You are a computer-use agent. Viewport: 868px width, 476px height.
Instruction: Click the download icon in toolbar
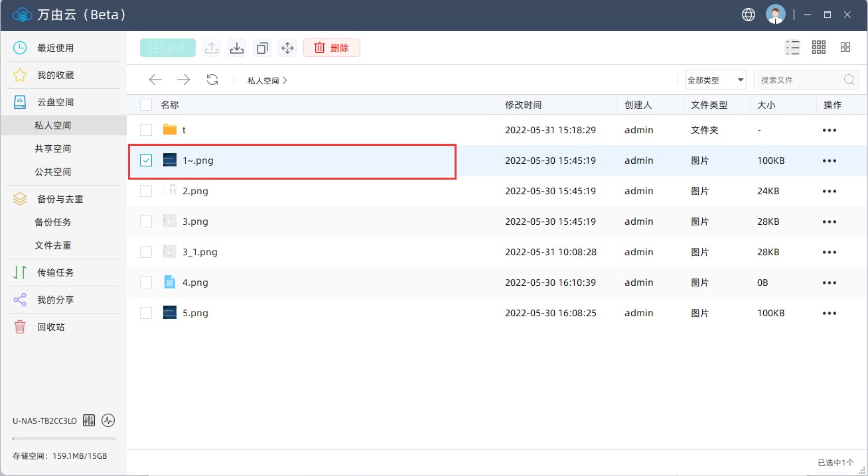point(237,48)
